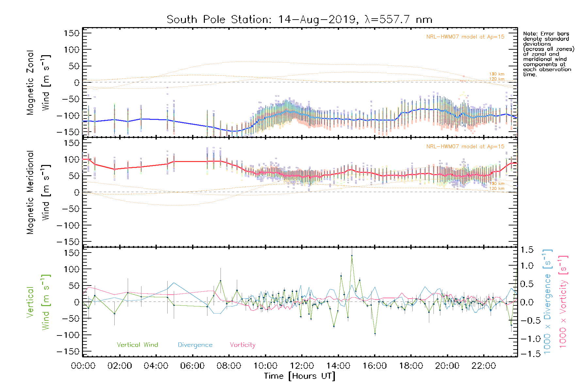588x392 pixels.
Task: Click the 12:00 time tick label
Action: tap(302, 366)
